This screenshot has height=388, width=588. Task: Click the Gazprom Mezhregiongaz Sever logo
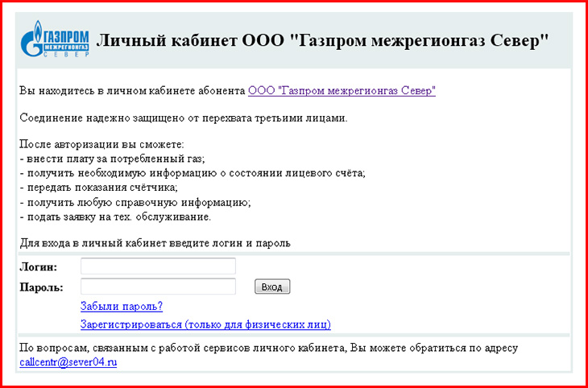coord(56,39)
